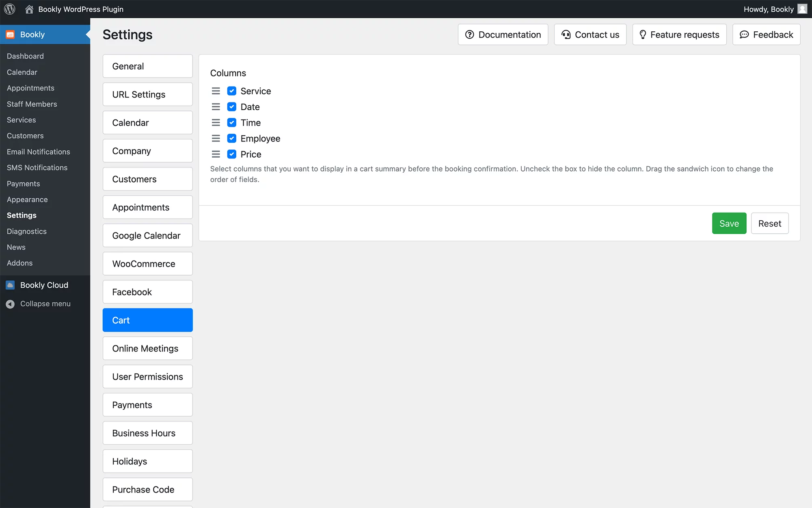This screenshot has width=812, height=508.
Task: Save the cart column settings
Action: tap(729, 224)
